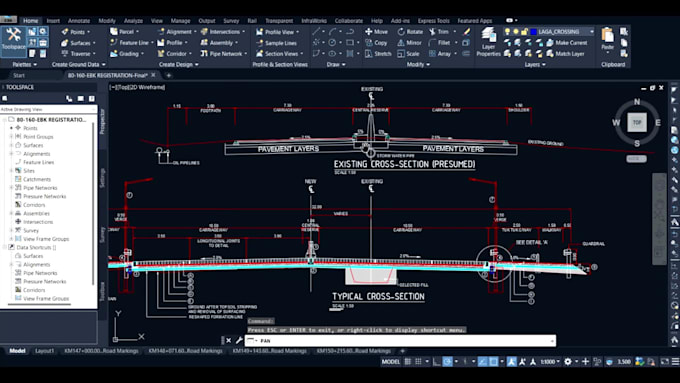Select the Stretch tool

(378, 54)
